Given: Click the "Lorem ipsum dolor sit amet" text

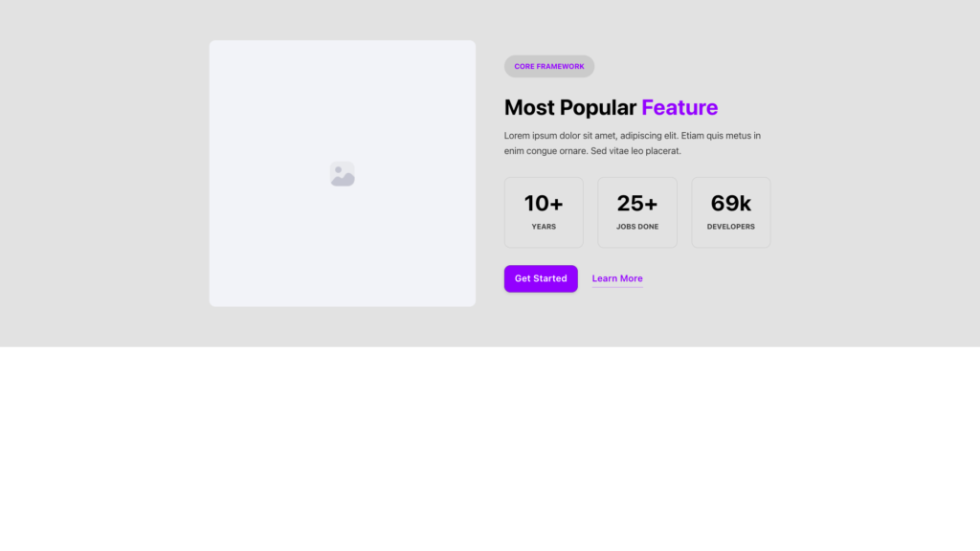Looking at the screenshot, I should click(565, 136).
